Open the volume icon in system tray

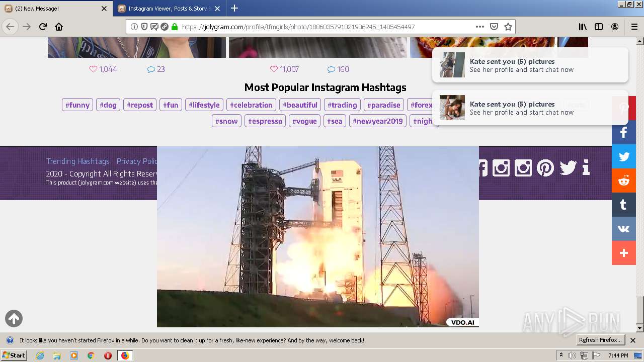(572, 355)
